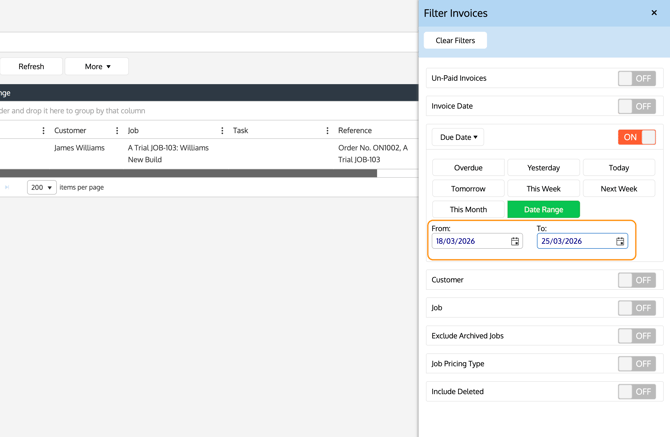Enable the Invoice Date filter

(636, 106)
